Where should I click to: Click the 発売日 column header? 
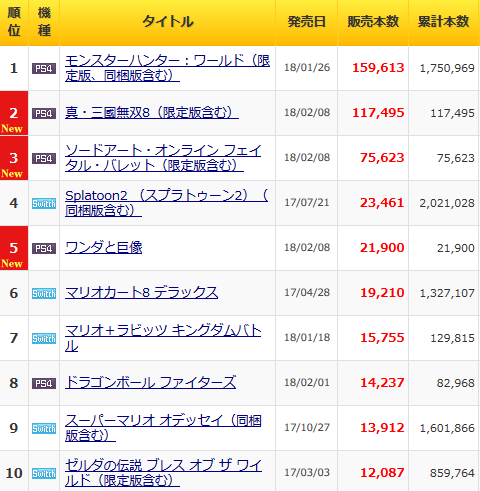[x=307, y=22]
